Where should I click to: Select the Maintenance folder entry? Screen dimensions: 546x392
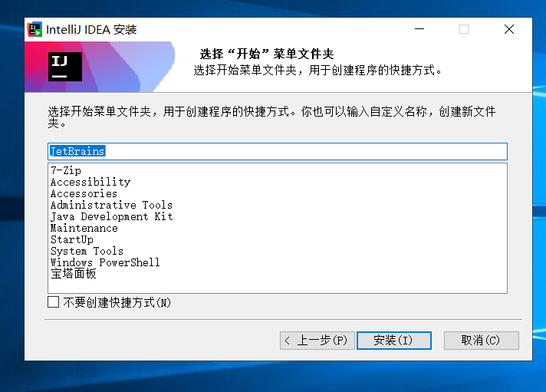point(84,228)
